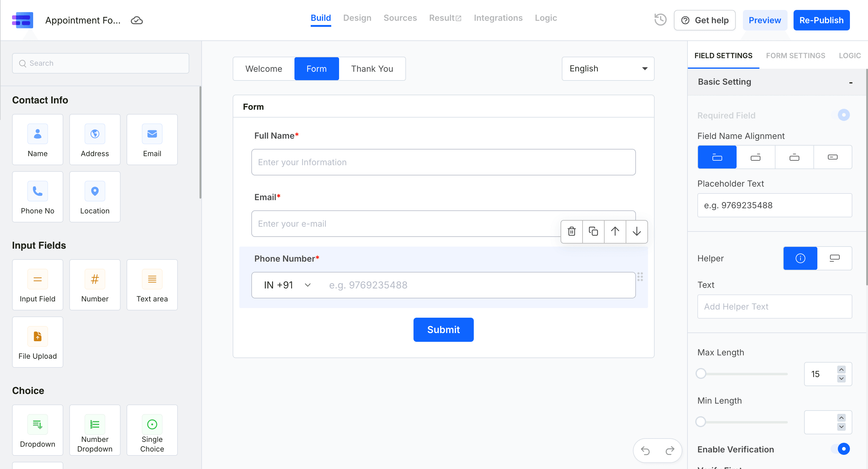Collapse the Basic Setting section
Image resolution: width=868 pixels, height=469 pixels.
(851, 82)
